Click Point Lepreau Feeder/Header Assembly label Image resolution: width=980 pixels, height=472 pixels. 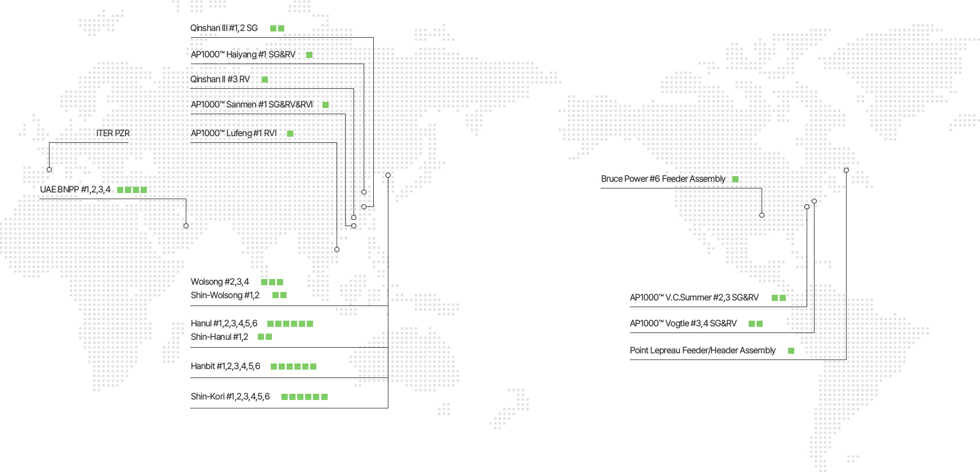702,350
